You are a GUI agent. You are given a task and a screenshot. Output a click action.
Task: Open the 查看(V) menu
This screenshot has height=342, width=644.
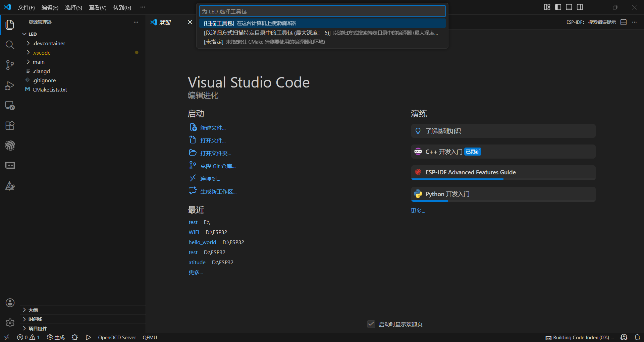pos(98,7)
